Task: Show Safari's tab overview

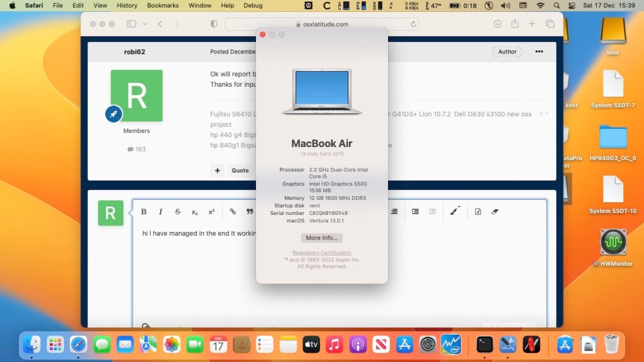Action: (x=550, y=24)
